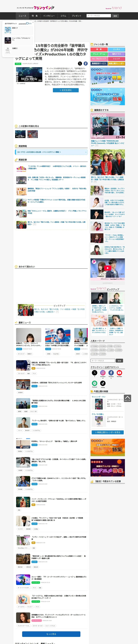Play the embedded YouTube video

[x=108, y=268]
